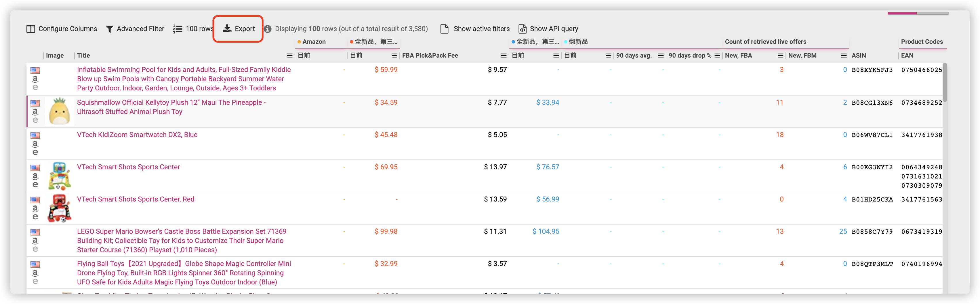Click the US flag in the Flying Ball Toys row

pos(35,265)
